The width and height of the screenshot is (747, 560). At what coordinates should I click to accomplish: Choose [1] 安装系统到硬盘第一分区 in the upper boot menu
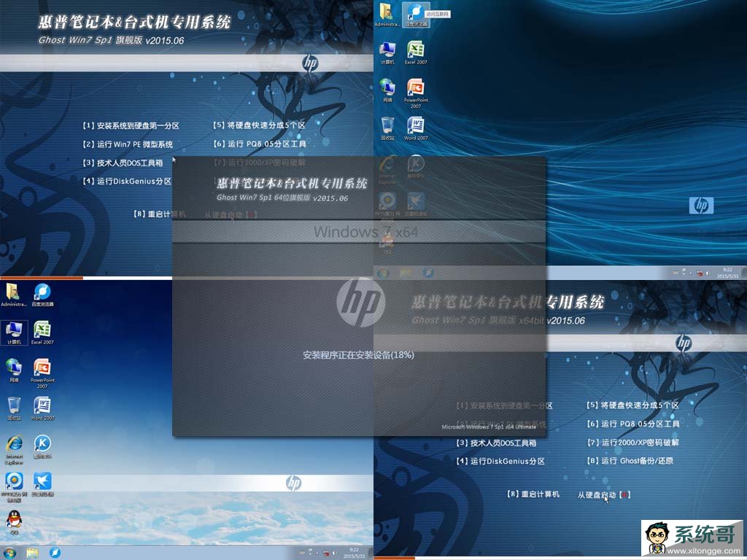pyautogui.click(x=131, y=125)
